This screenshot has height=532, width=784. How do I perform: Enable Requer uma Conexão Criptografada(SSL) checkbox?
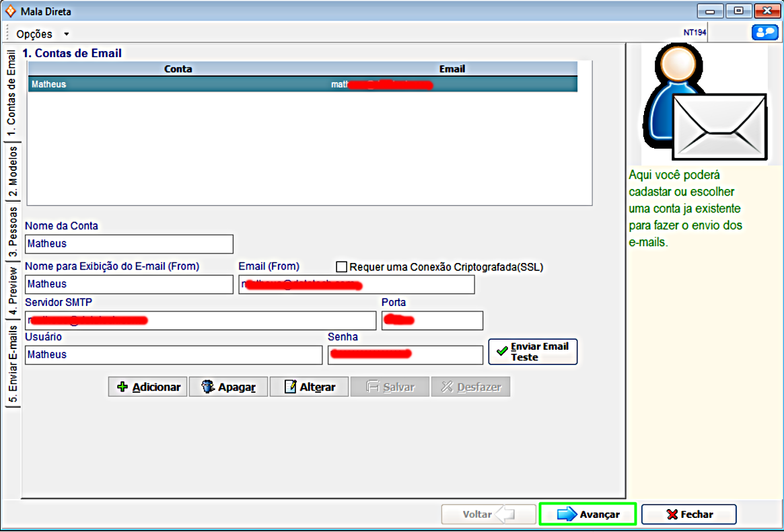point(341,267)
